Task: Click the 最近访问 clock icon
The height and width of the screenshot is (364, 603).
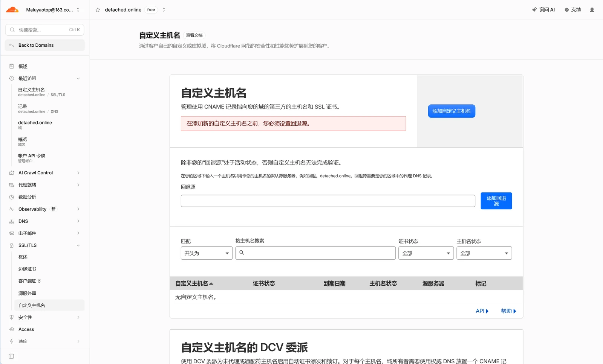Action: [x=11, y=78]
